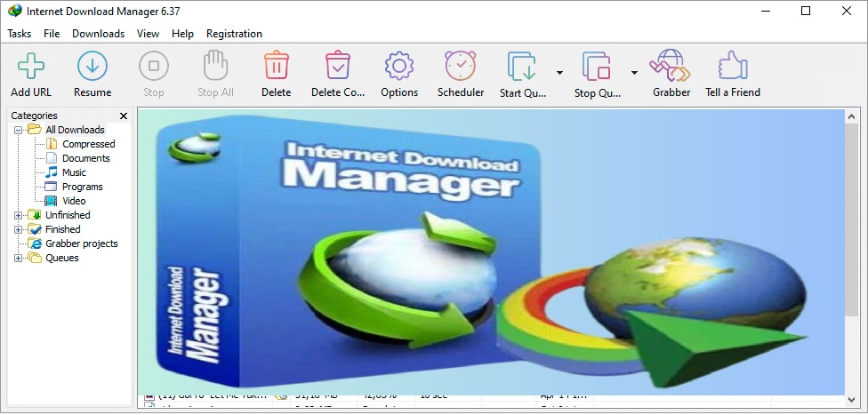This screenshot has width=868, height=415.
Task: Select the Programs category
Action: coord(83,187)
